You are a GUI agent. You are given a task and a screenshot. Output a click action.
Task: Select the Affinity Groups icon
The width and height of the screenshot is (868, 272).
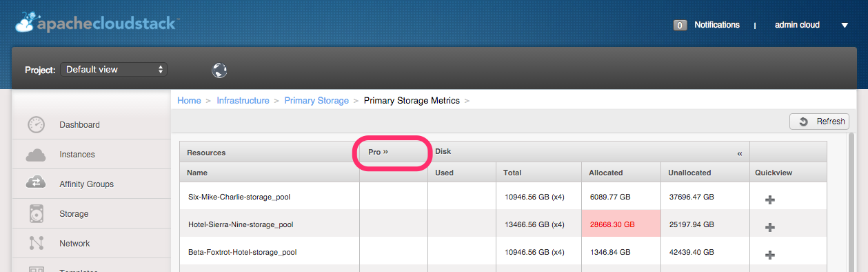tap(36, 184)
